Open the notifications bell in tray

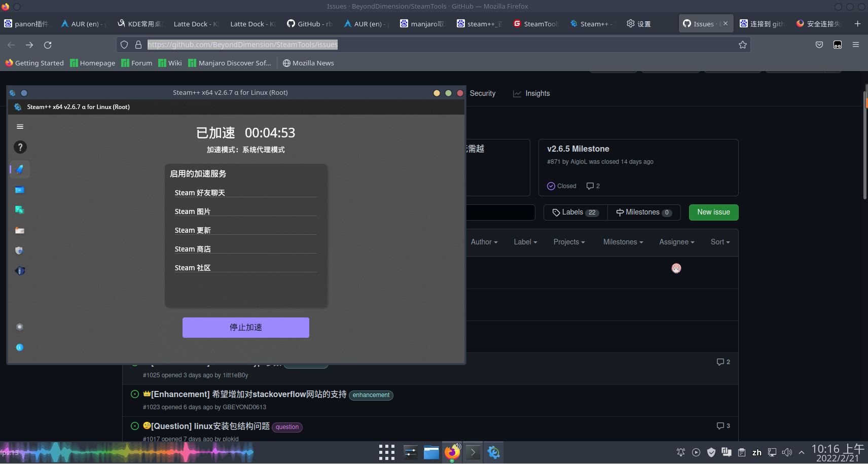[x=681, y=452]
